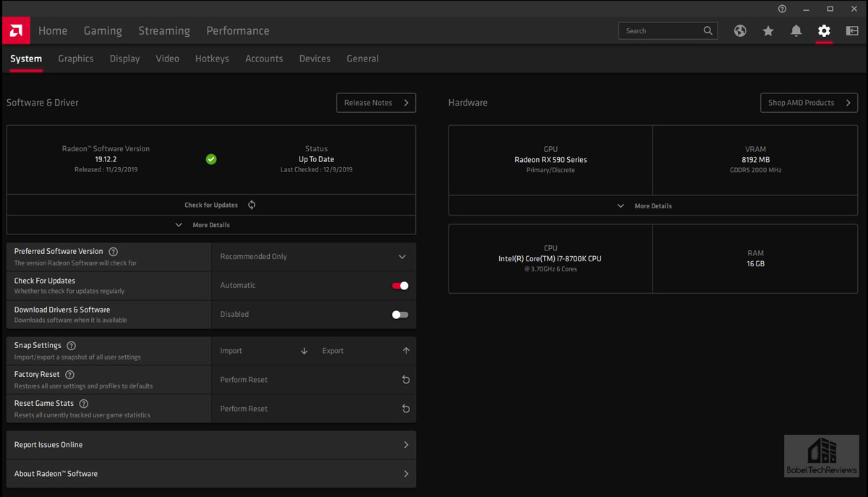Open the web browser globe icon
The height and width of the screenshot is (497, 868).
(740, 31)
